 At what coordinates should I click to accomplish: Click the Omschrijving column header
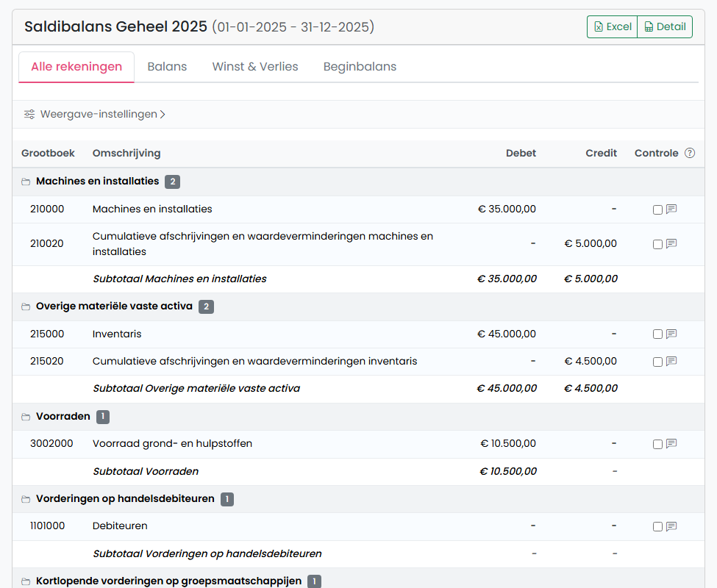click(x=126, y=153)
